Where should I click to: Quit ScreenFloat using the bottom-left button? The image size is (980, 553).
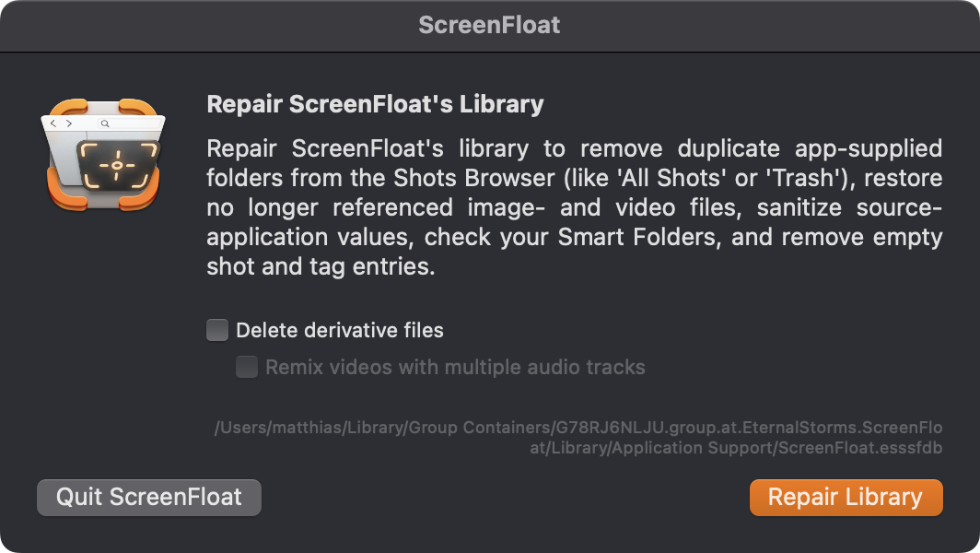[149, 498]
